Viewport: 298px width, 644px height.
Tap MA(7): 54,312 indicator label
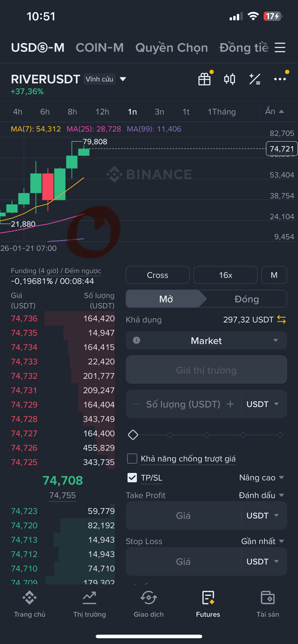click(x=36, y=129)
